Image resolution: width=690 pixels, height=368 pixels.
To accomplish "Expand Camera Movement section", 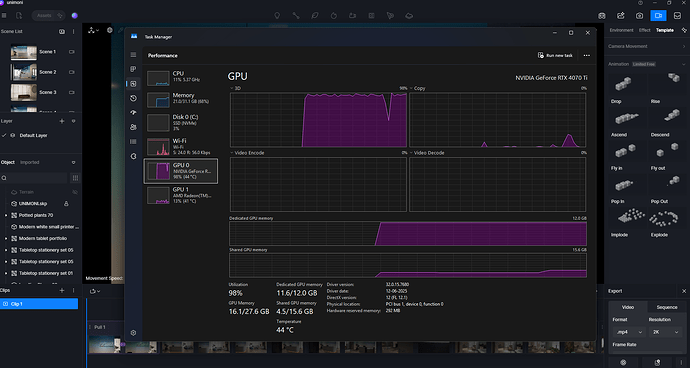I will (x=684, y=46).
